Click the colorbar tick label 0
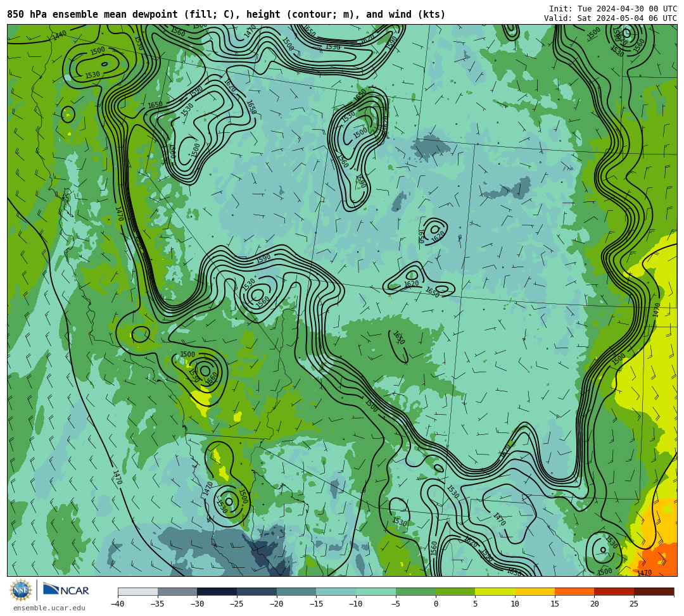This screenshot has height=616, width=684. tap(435, 604)
